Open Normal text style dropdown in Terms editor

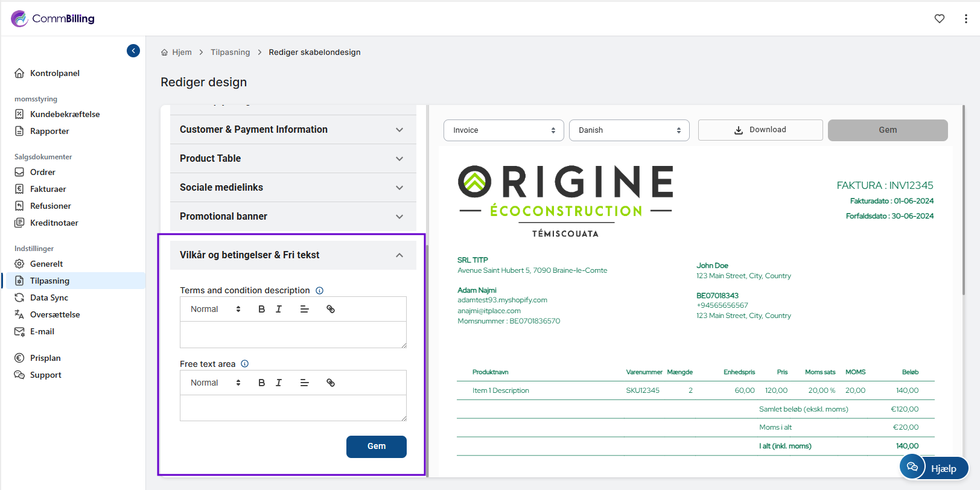tap(215, 309)
